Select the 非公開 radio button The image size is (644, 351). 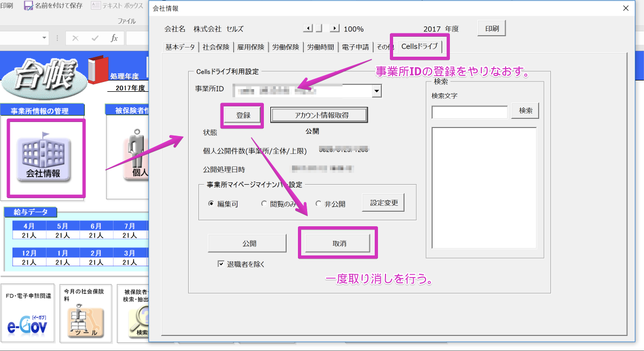(318, 204)
